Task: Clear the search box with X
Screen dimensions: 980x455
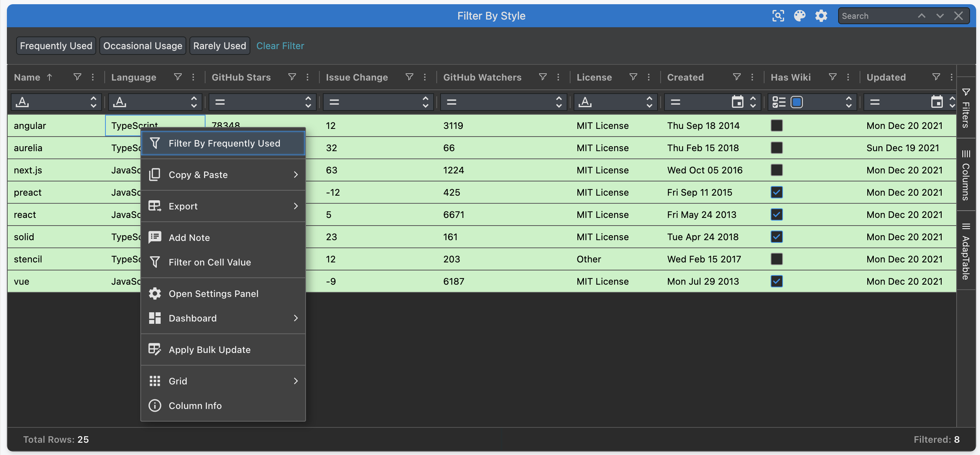Action: (x=959, y=16)
